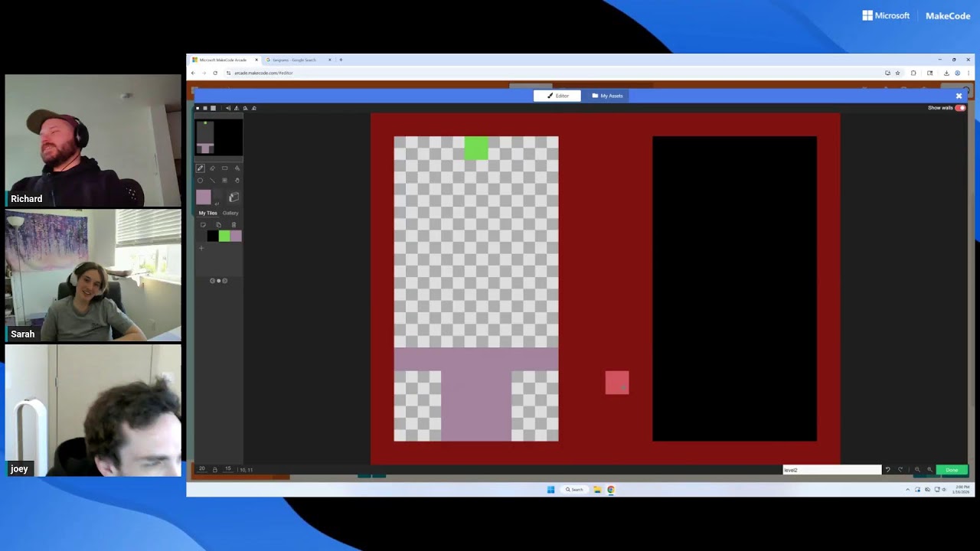Delete the selected tile

(x=234, y=224)
